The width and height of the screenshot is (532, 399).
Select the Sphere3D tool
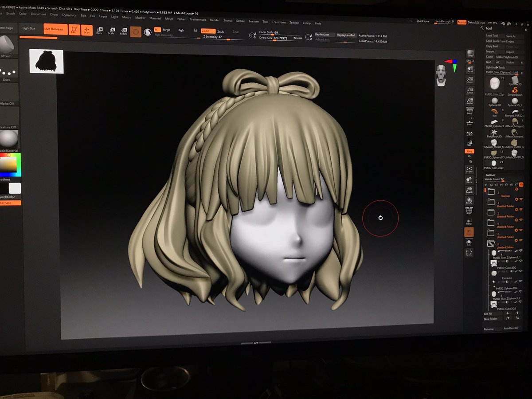[495, 102]
